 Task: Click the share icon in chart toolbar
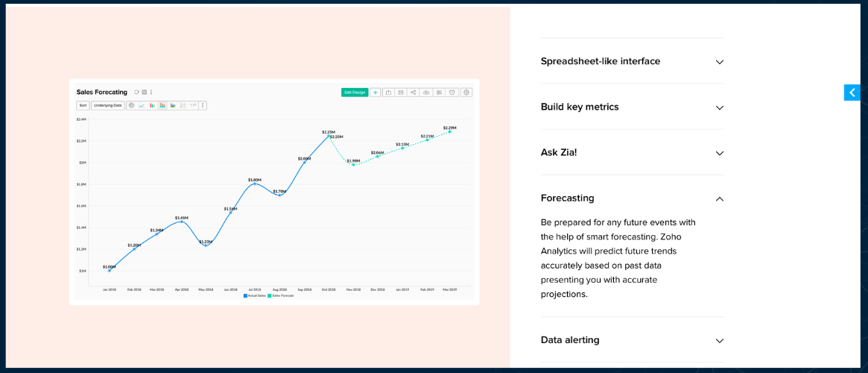click(x=413, y=93)
